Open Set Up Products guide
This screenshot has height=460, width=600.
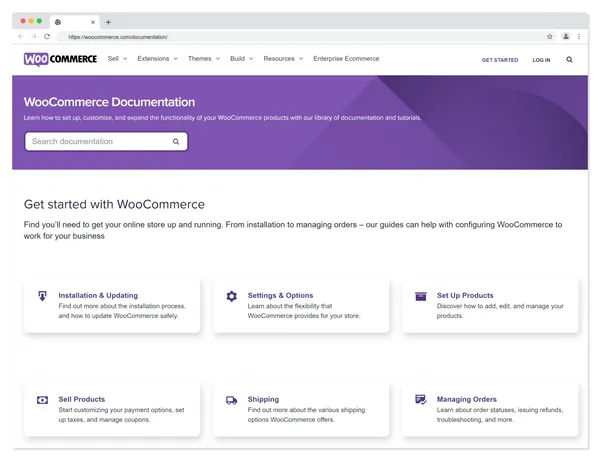(465, 295)
